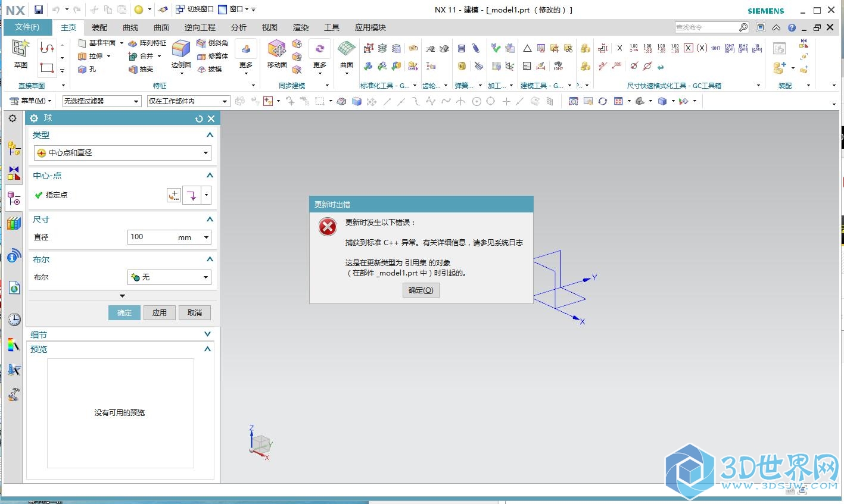Collapse the 中心-点 section
The height and width of the screenshot is (504, 844).
pyautogui.click(x=210, y=176)
